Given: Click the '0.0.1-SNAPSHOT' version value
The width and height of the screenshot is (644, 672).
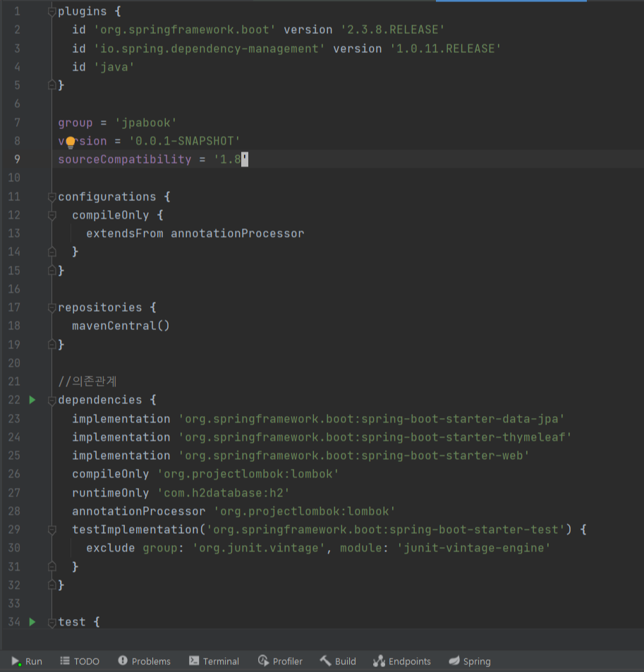Looking at the screenshot, I should coord(184,141).
